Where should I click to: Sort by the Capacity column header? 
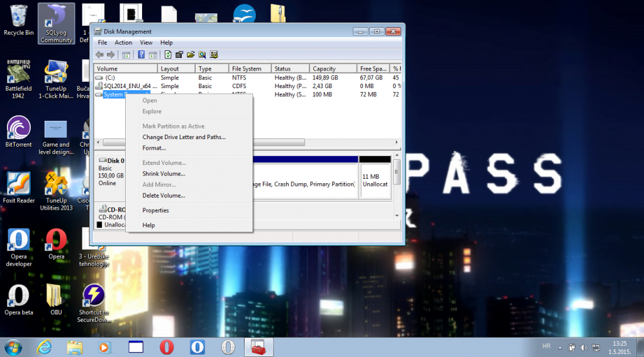click(x=324, y=69)
